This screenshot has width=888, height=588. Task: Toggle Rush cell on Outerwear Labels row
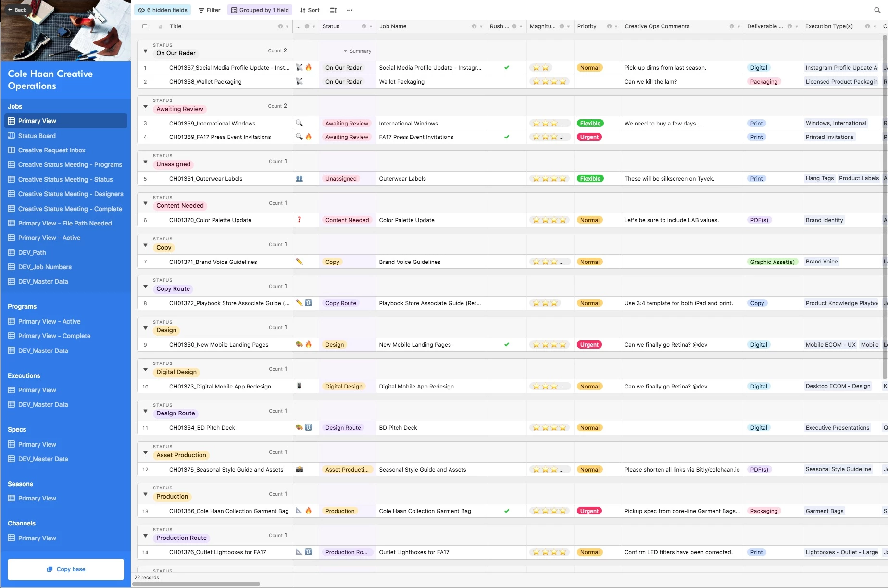coord(507,179)
